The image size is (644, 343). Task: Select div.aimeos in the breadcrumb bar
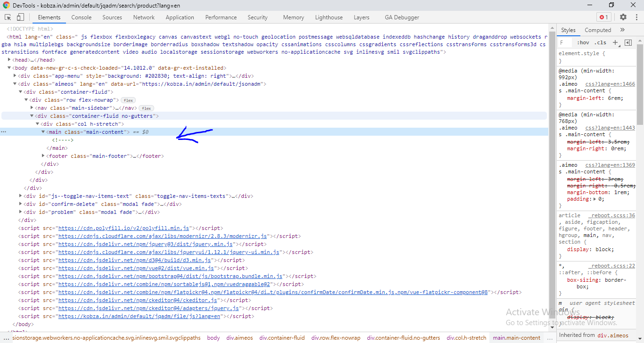click(239, 338)
